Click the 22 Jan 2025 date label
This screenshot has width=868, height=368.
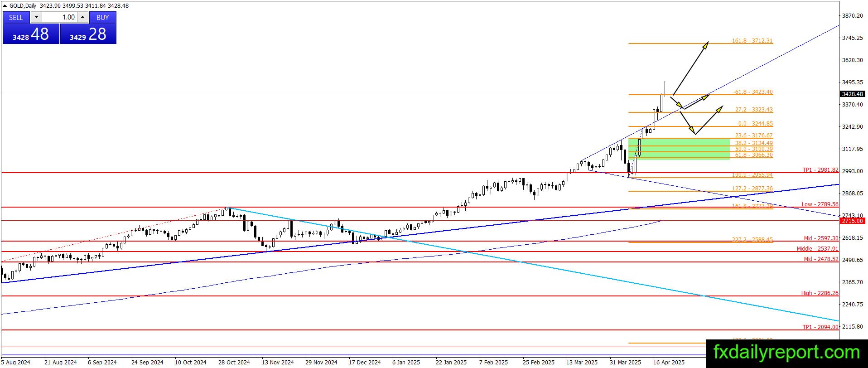(x=451, y=363)
